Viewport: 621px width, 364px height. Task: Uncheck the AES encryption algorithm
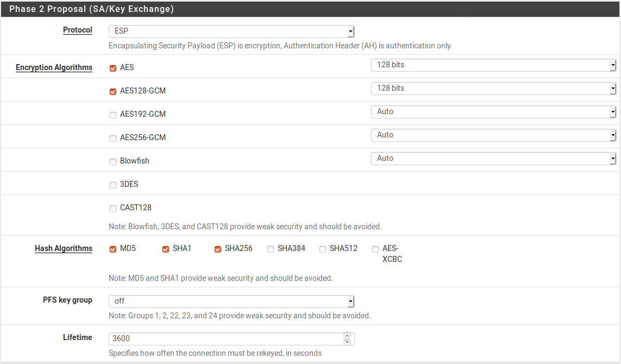pos(112,68)
